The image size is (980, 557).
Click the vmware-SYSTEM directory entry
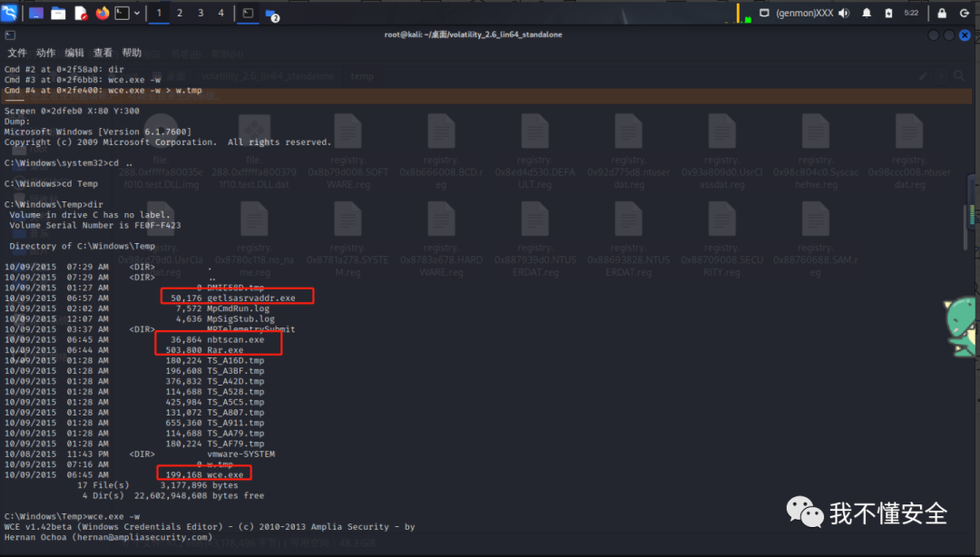click(x=240, y=454)
